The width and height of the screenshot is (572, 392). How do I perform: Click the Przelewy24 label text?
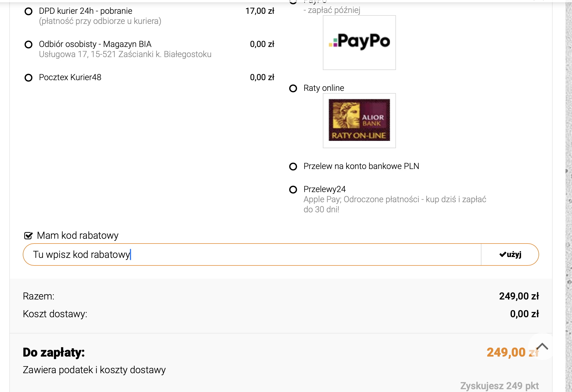325,189
